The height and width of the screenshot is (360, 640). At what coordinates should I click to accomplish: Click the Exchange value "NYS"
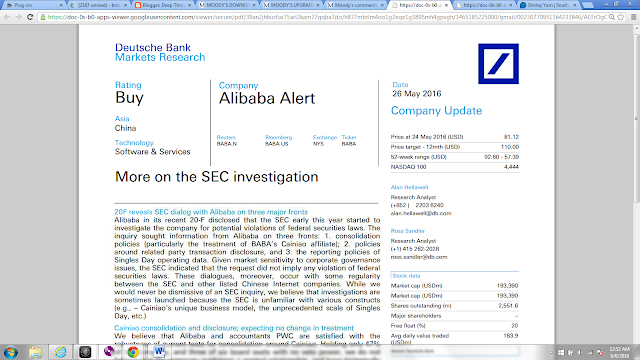(x=318, y=144)
